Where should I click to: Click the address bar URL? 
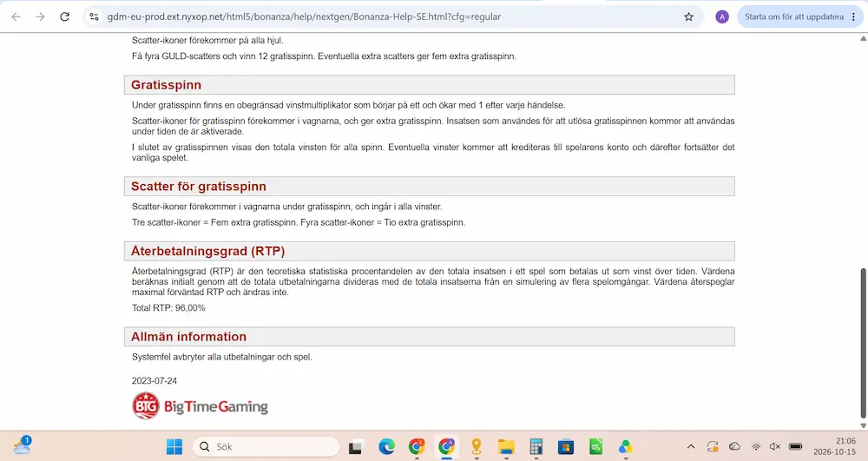click(304, 16)
